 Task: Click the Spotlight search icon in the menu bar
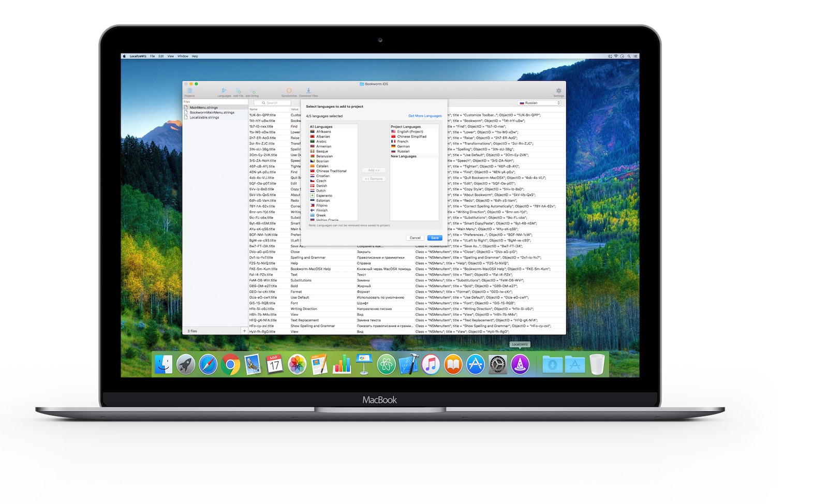point(629,56)
